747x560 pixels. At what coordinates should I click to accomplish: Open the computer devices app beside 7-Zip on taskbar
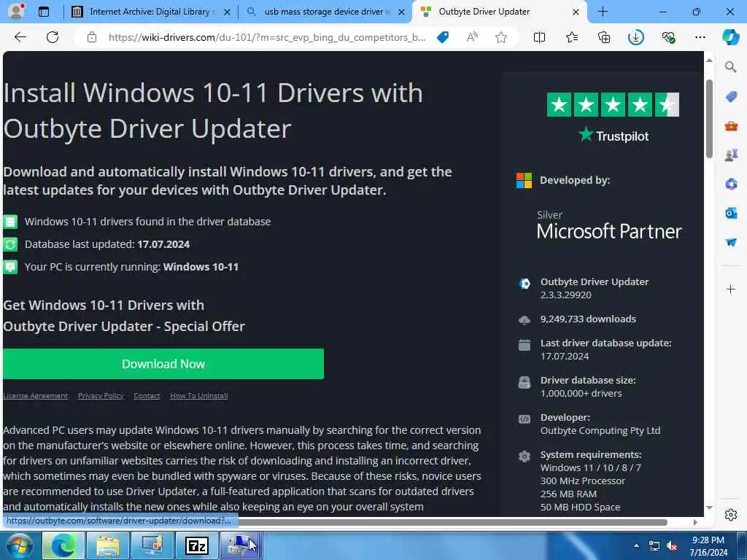[241, 545]
